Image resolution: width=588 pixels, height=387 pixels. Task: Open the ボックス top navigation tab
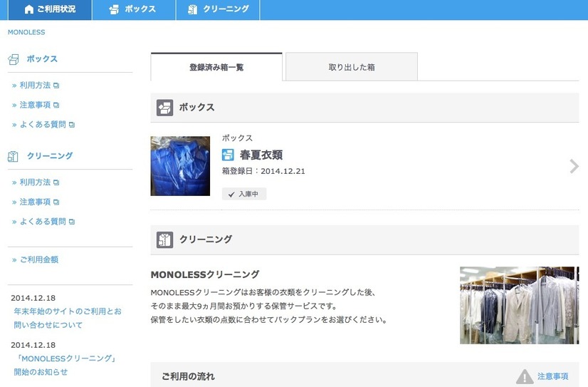click(x=134, y=9)
